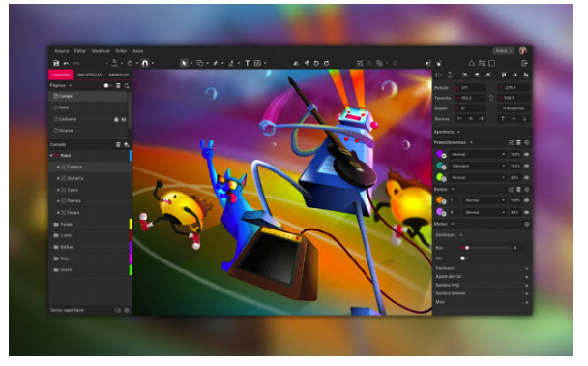This screenshot has width=588, height=366.
Task: Expand the Cabeça sublayer
Action: click(58, 167)
